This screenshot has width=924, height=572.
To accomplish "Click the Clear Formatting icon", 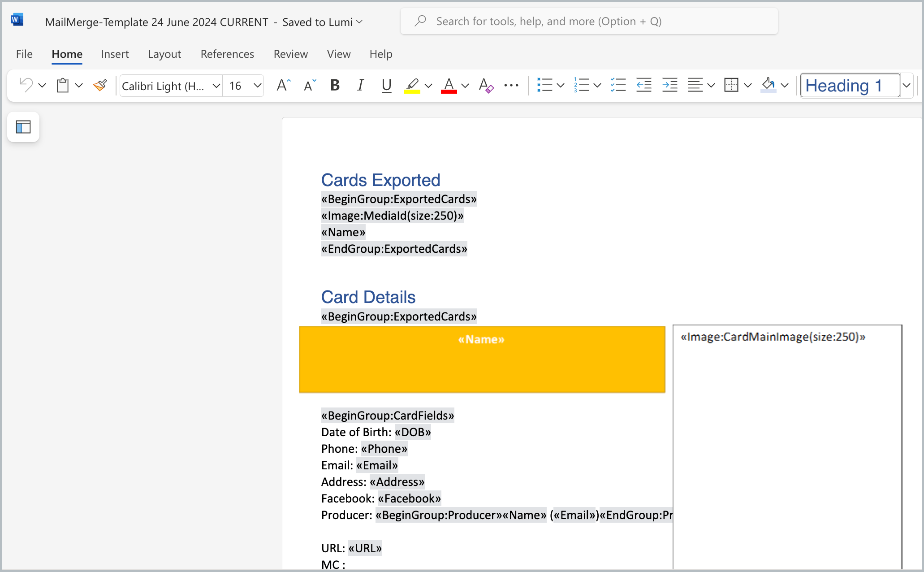I will click(x=486, y=85).
